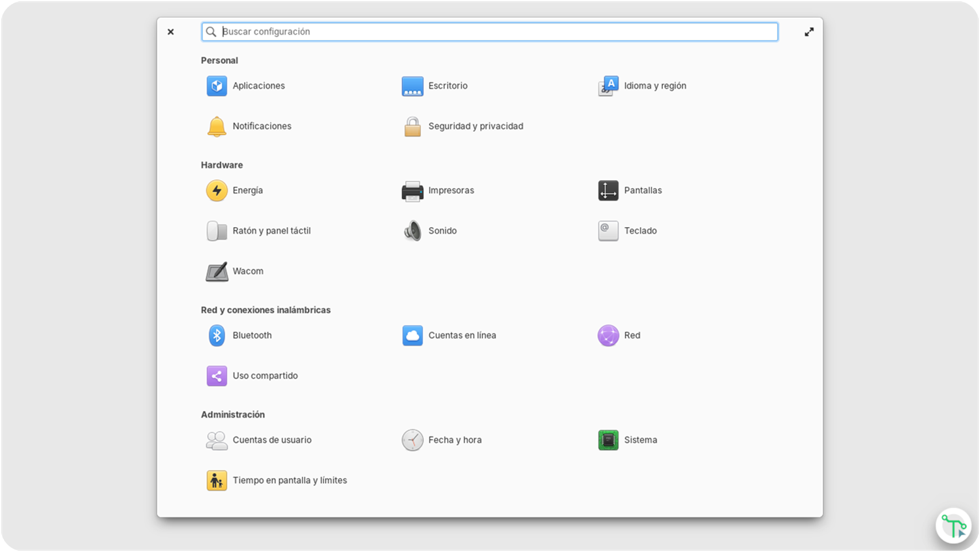Viewport: 980px width, 552px height.
Task: Select the Wacom tablet icon
Action: 217,271
